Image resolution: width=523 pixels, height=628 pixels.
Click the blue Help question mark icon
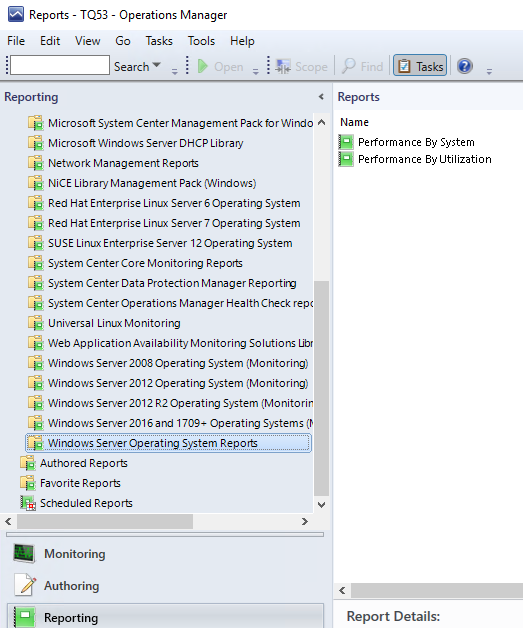coord(465,66)
